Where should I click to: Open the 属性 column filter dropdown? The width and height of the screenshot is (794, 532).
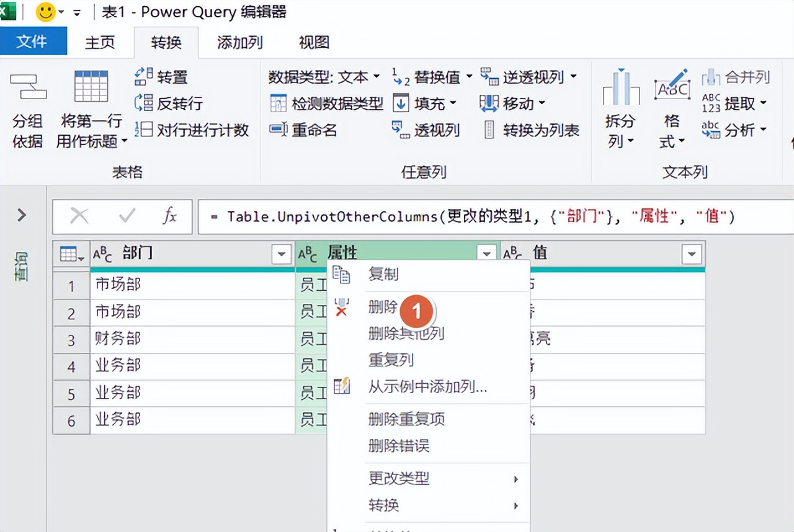[487, 254]
